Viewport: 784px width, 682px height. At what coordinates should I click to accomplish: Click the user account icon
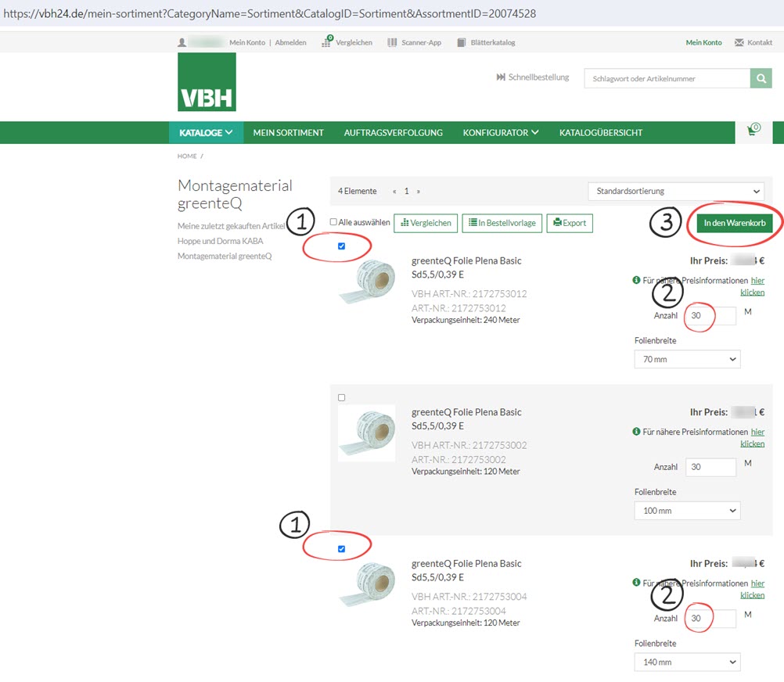click(182, 42)
